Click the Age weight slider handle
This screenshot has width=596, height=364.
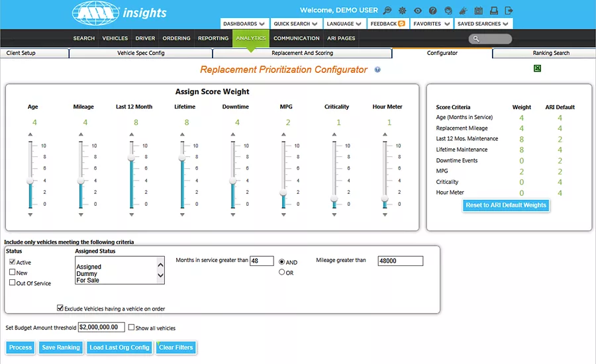(30, 181)
